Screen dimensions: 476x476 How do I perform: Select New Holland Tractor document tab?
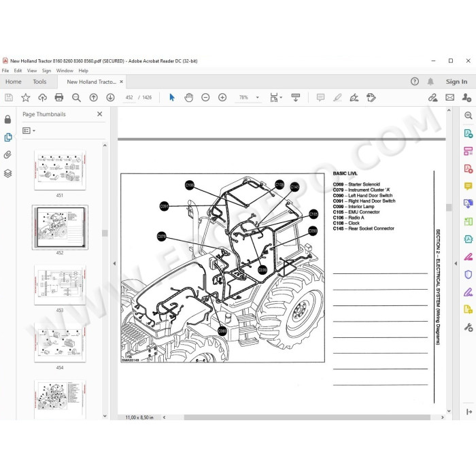(91, 82)
